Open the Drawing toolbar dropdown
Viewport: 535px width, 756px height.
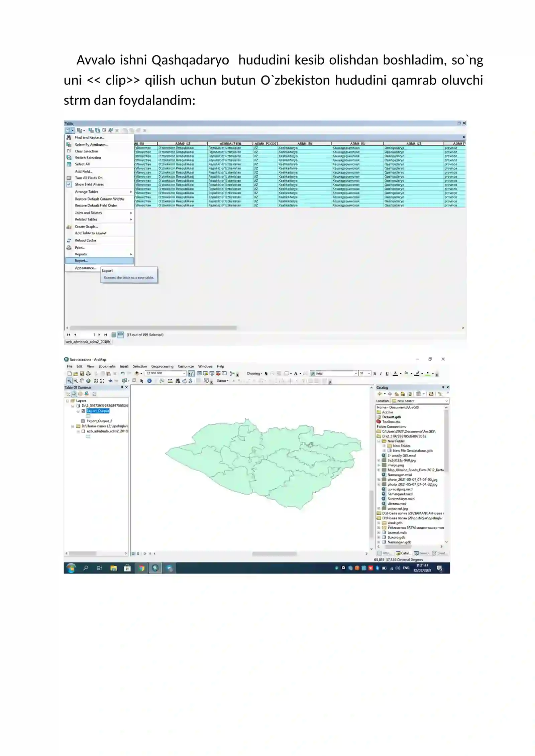[254, 373]
